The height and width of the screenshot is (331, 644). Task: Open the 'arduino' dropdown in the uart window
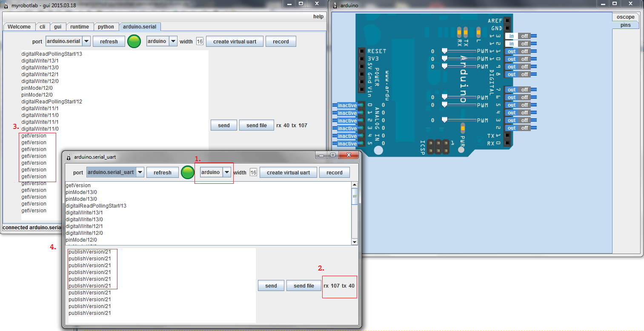(x=216, y=172)
